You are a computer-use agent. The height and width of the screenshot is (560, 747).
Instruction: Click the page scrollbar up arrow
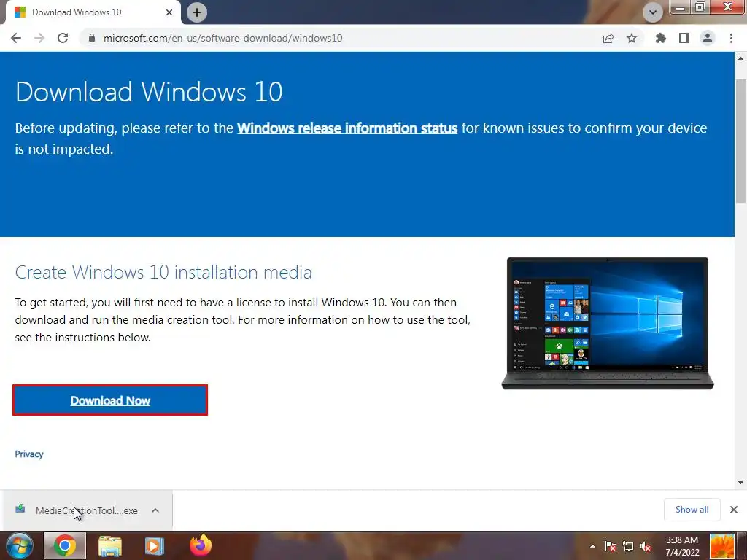(740, 58)
